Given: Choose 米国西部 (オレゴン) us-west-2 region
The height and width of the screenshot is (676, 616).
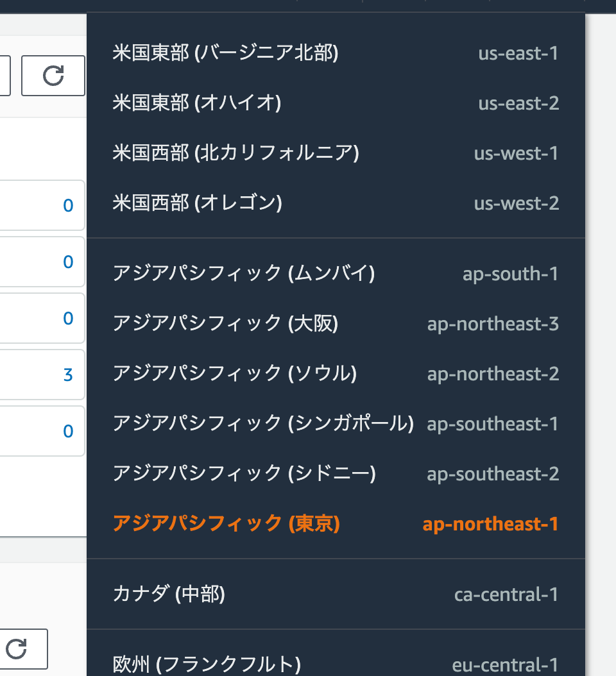Looking at the screenshot, I should [x=336, y=203].
